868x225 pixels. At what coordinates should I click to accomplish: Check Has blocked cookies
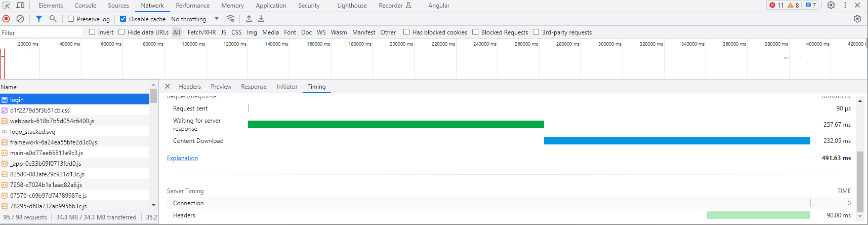click(406, 32)
